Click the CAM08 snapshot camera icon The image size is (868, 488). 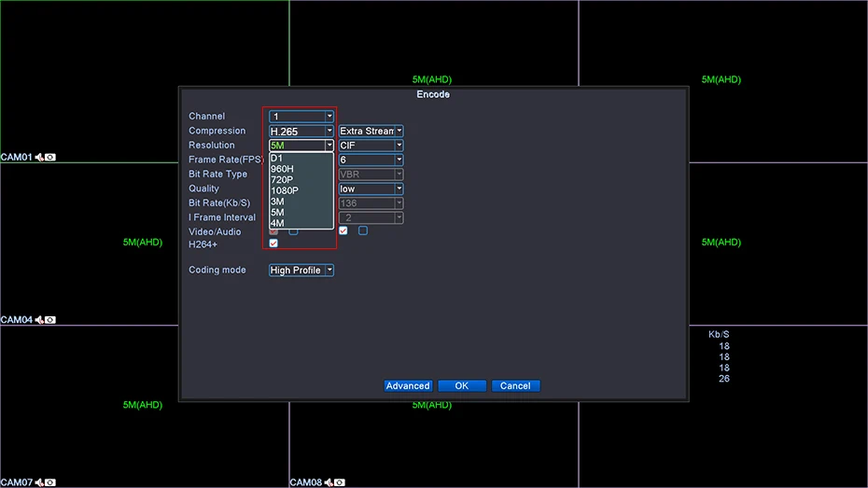coord(340,483)
